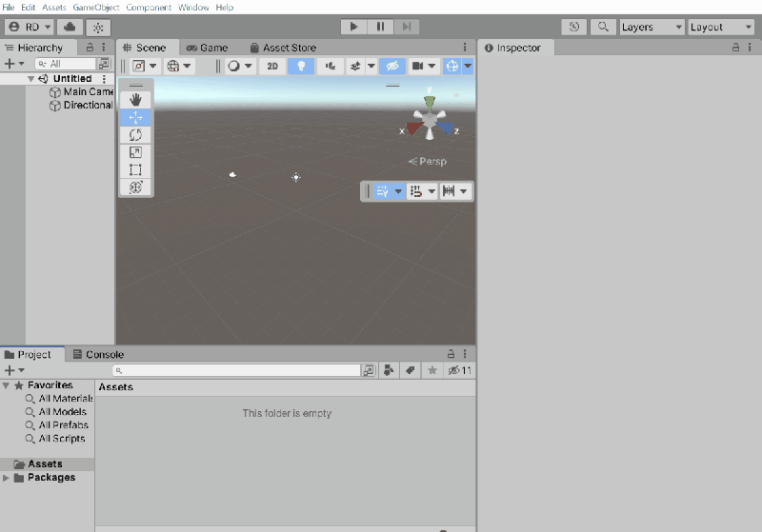
Task: Select Main Camera in Hierarchy
Action: (82, 91)
